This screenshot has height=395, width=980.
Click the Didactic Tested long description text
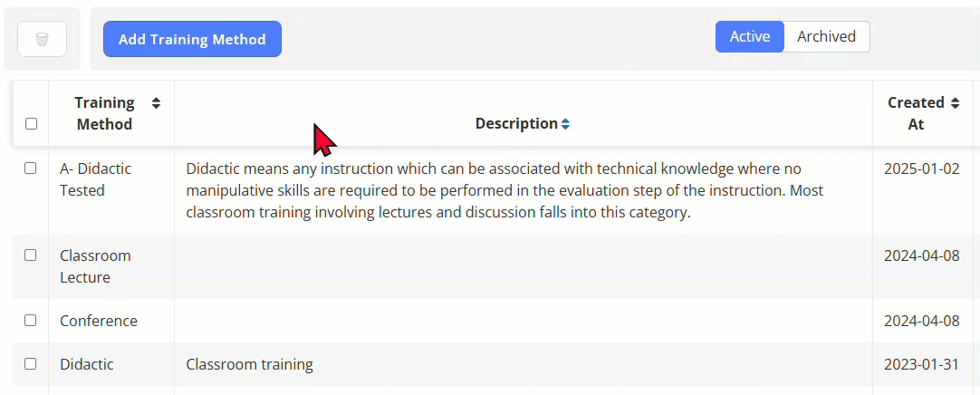494,190
